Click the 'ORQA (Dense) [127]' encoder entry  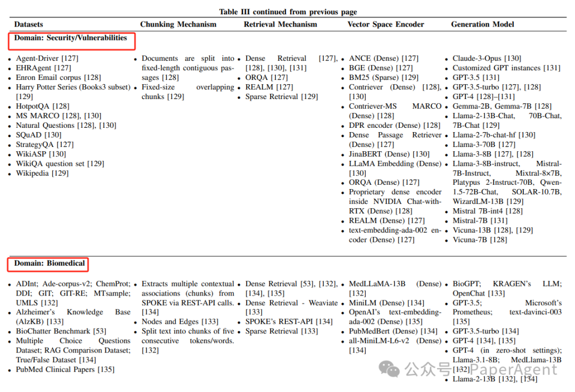tap(384, 182)
